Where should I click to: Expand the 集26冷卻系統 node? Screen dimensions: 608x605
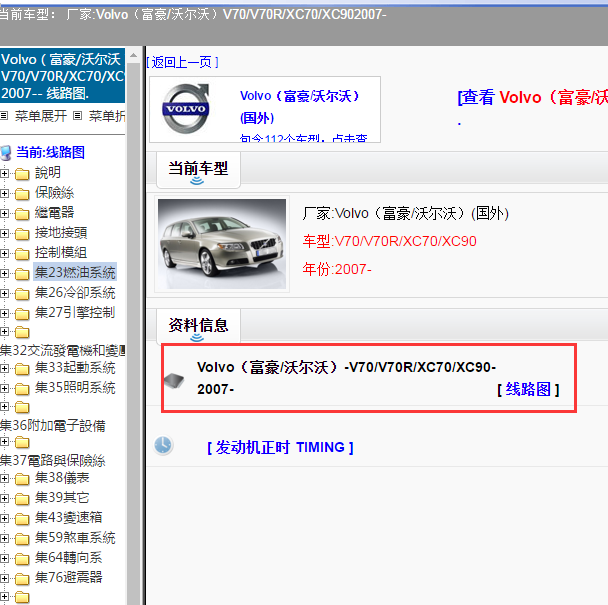4,294
